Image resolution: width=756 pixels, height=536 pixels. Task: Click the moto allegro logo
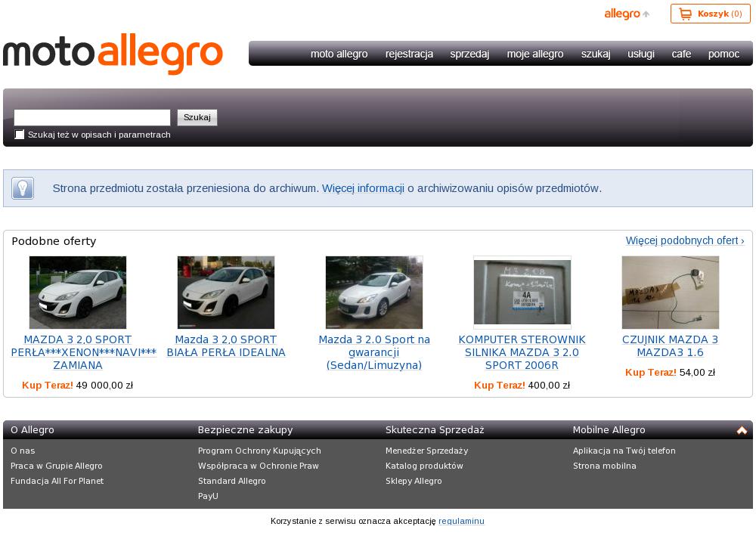[113, 54]
